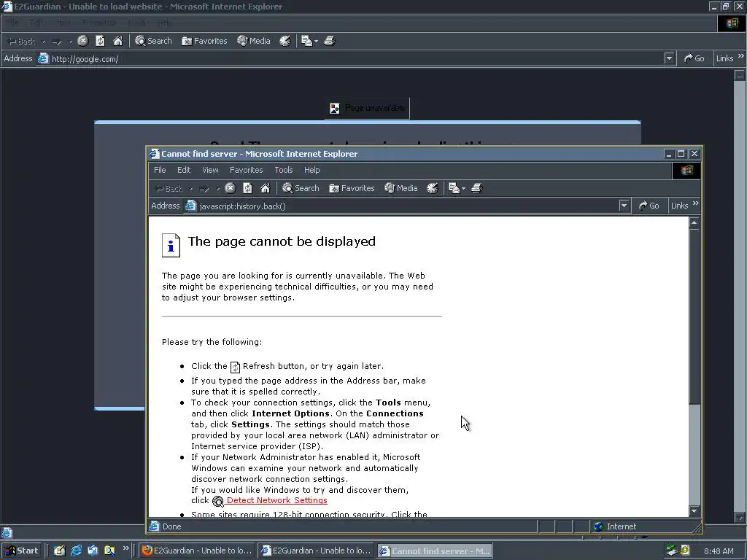Switch to Internet Explorer E2Guardian taskbar button

(x=317, y=551)
